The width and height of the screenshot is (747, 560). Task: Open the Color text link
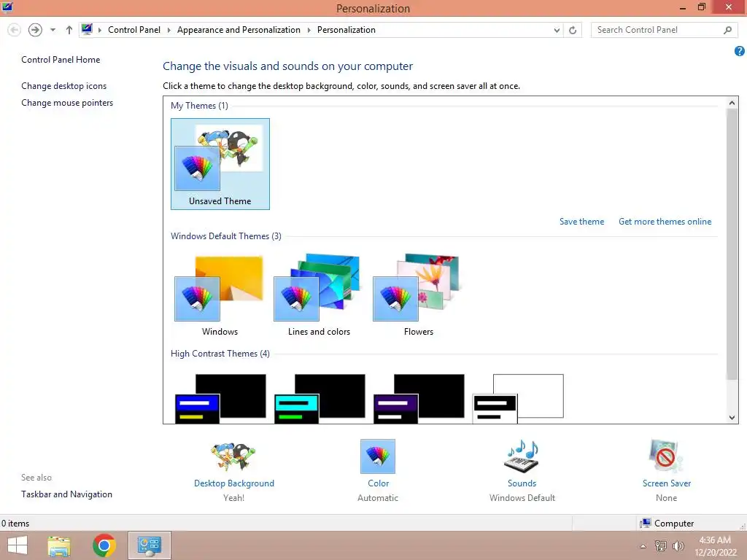coord(379,483)
